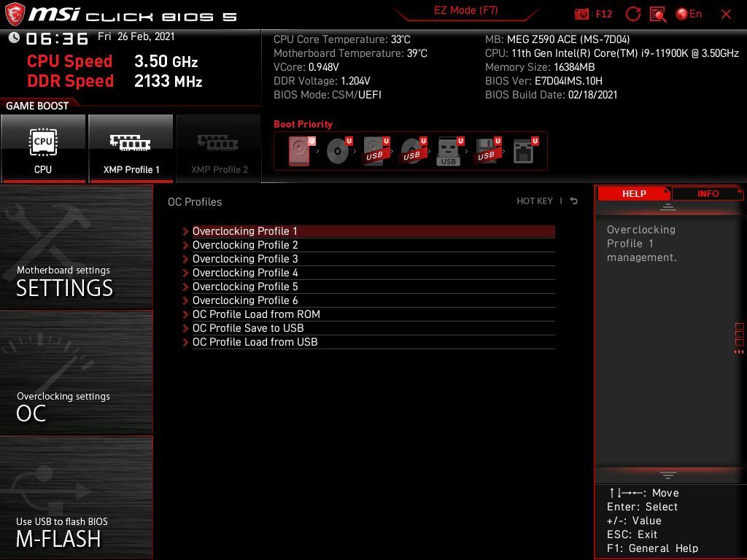The height and width of the screenshot is (560, 747).
Task: Click the circular refresh arrow icon in header
Action: coord(632,15)
